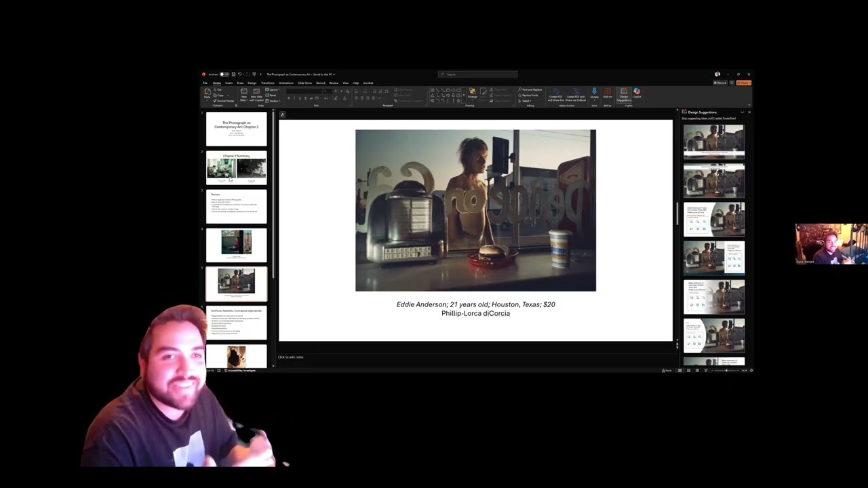Viewport: 868px width, 488px height.
Task: Toggle Underline formatting
Action: click(300, 98)
